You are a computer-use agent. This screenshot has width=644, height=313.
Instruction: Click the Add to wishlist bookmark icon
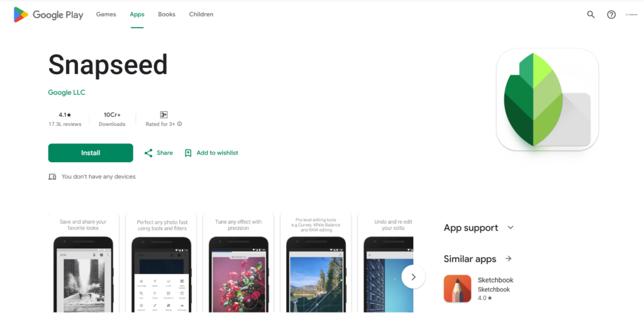click(188, 153)
